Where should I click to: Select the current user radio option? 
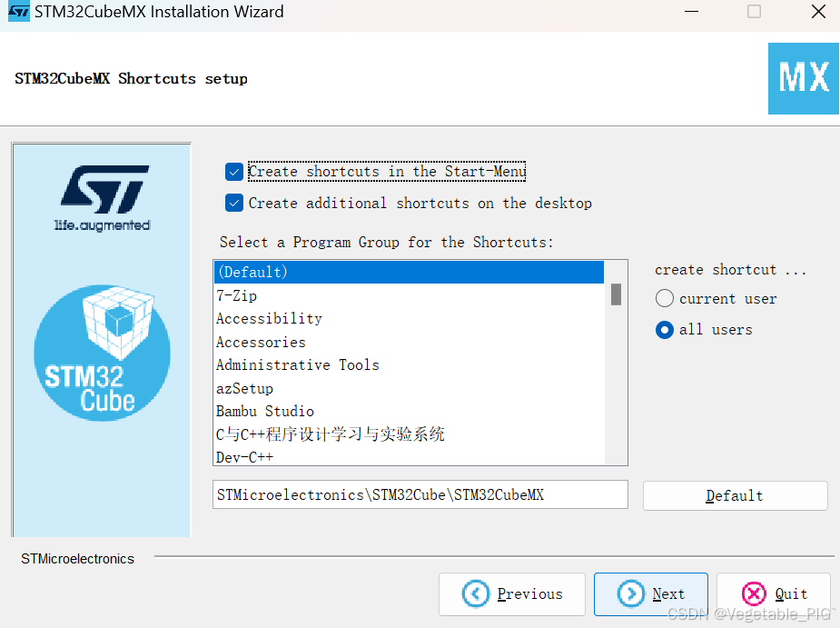point(665,298)
